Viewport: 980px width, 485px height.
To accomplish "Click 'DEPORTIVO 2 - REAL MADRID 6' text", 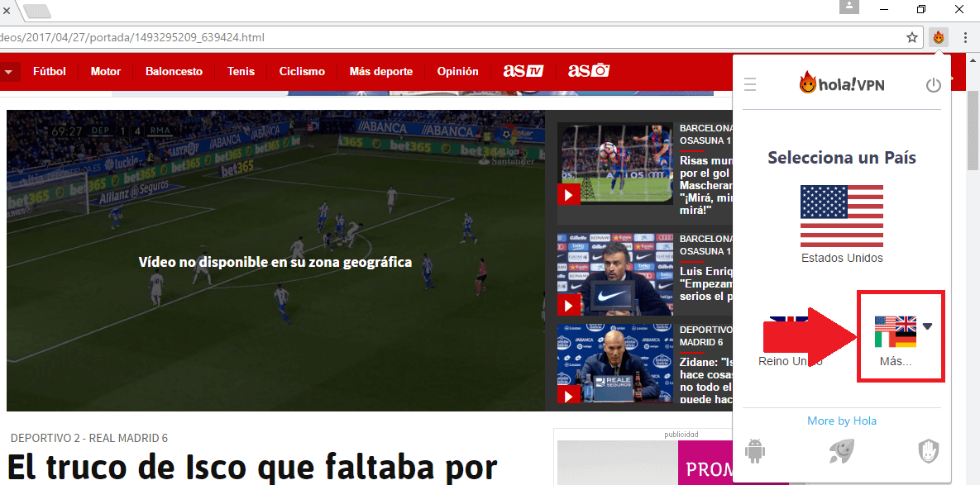I will coord(89,438).
